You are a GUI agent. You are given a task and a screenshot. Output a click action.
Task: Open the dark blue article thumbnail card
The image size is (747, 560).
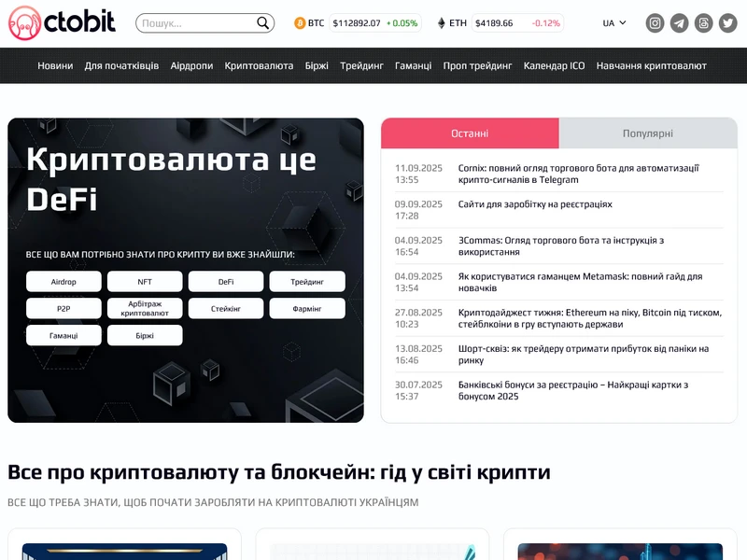(125, 552)
